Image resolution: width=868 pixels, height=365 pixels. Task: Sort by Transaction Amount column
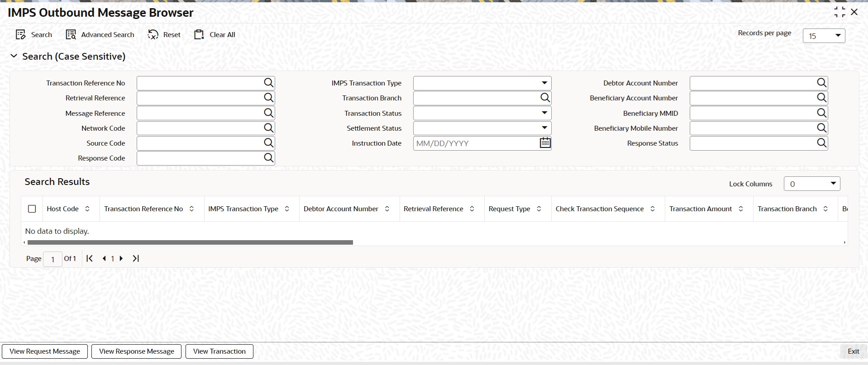(x=741, y=209)
